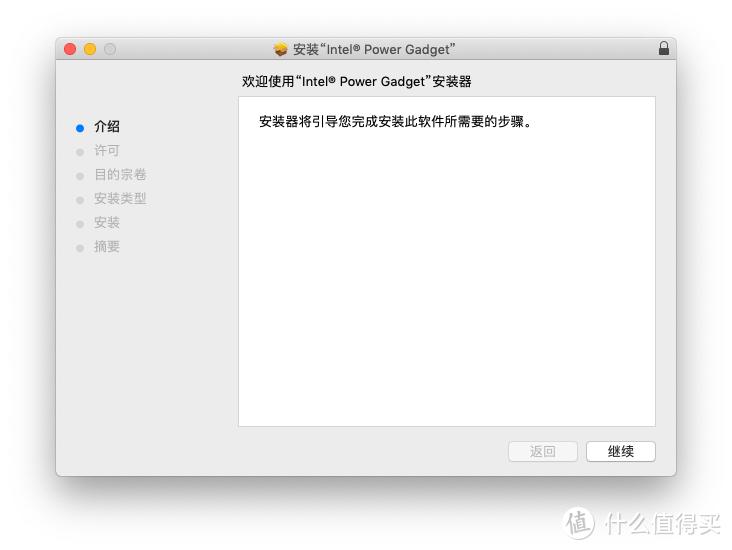Select the 许可 step in sidebar
Screen dimensions: 732x550
pos(107,150)
